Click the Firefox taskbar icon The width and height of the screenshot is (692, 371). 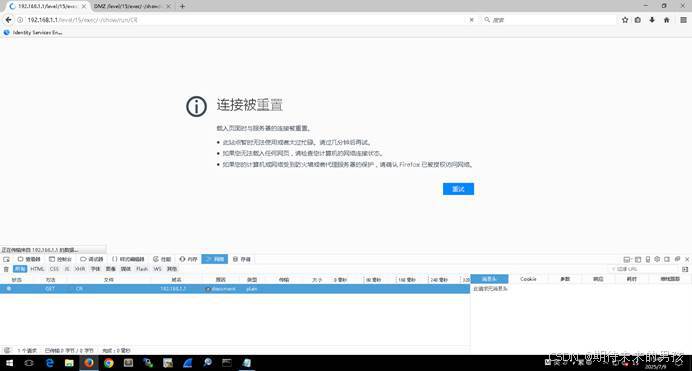point(89,363)
